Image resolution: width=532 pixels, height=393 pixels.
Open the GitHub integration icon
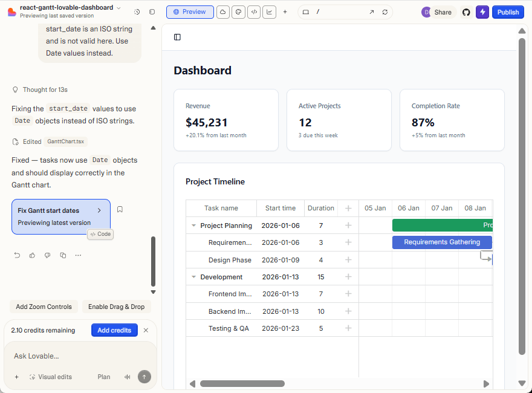pos(466,12)
